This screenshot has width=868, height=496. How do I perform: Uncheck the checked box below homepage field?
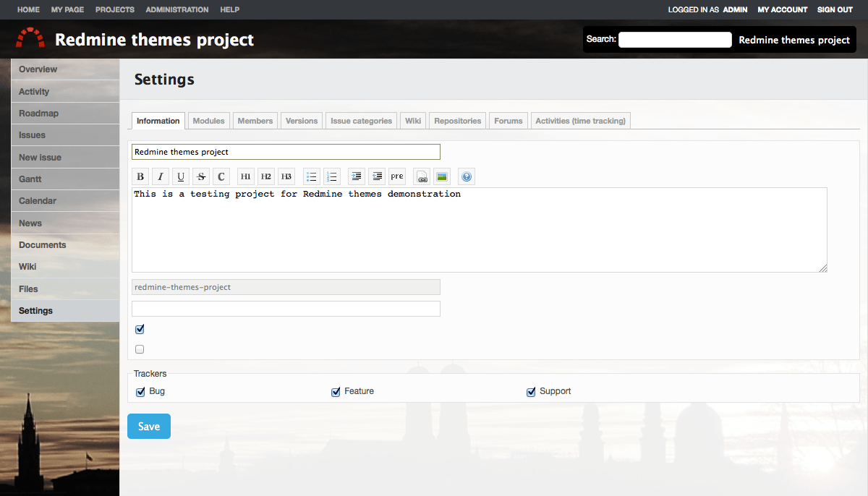point(140,329)
